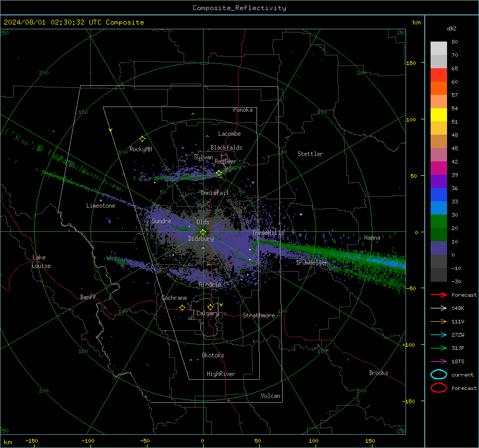Click the yellow diamond marker above Calgary label
The width and height of the screenshot is (479, 448).
(210, 307)
